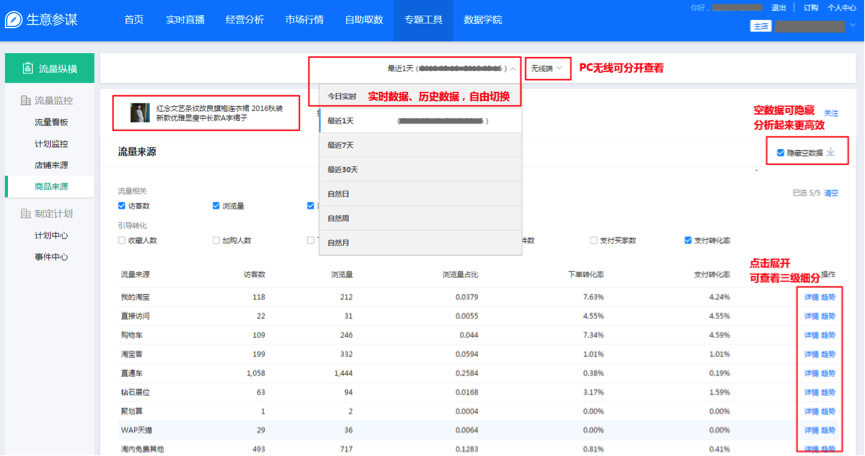Open 店铺来源 in the left sidebar

tap(51, 165)
